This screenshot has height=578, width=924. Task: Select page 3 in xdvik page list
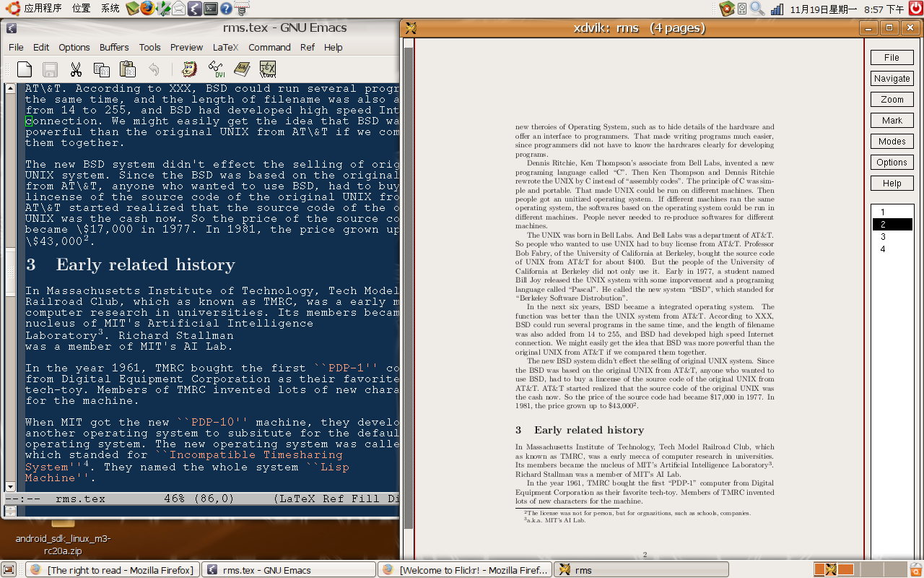click(892, 237)
